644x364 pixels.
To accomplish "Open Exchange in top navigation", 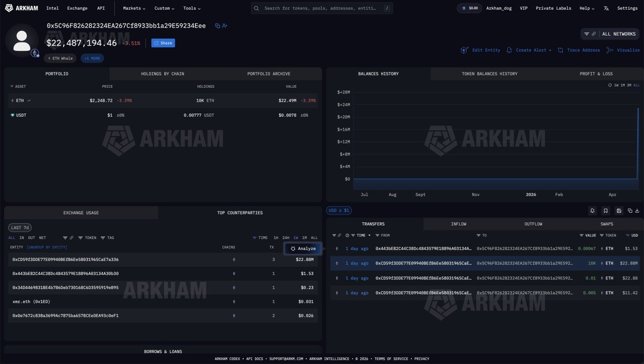I will click(77, 8).
